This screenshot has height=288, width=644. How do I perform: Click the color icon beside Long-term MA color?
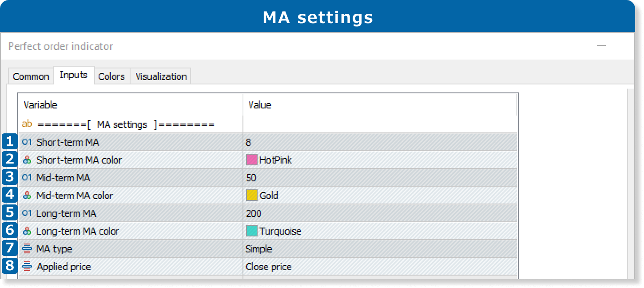27,231
